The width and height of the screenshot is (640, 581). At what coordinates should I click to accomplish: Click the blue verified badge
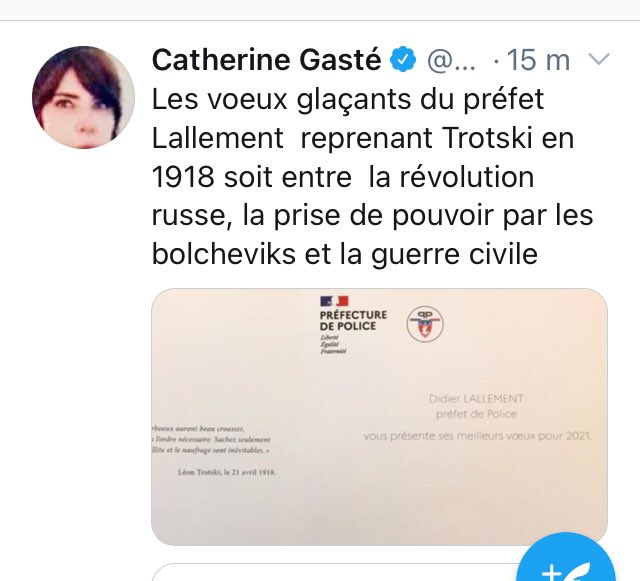click(x=403, y=59)
